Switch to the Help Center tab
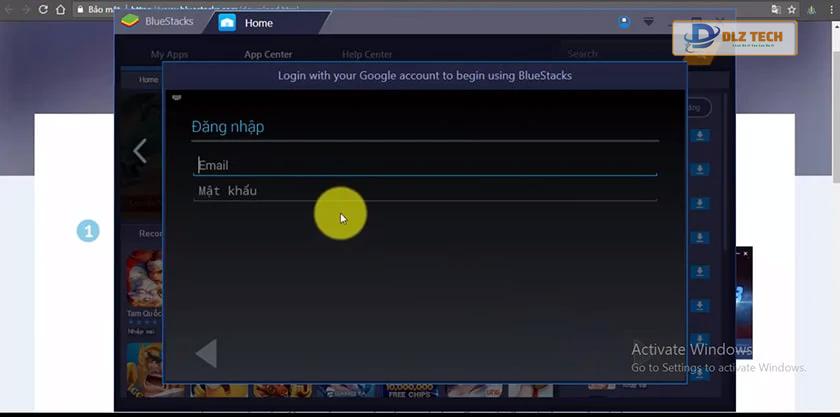The height and width of the screenshot is (417, 840). tap(367, 54)
